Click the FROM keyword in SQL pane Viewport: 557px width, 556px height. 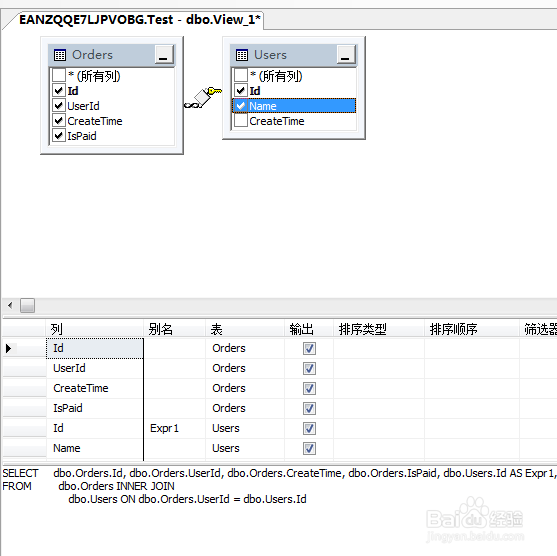pyautogui.click(x=17, y=486)
